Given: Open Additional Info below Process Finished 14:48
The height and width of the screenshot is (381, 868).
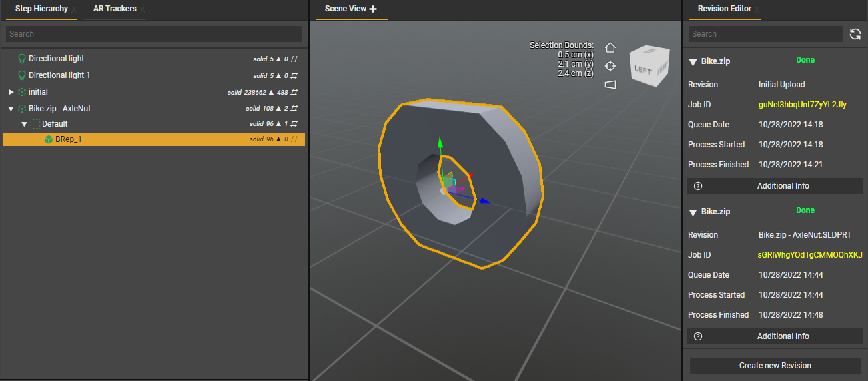Looking at the screenshot, I should coord(775,336).
